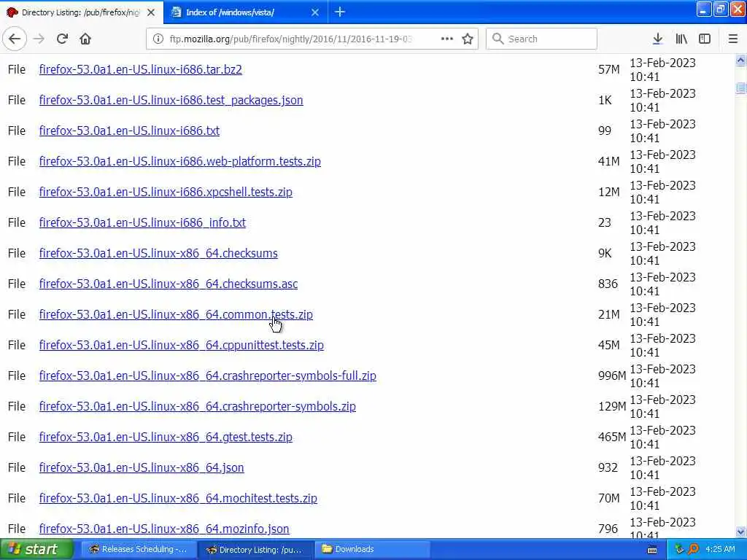Toggle the sidebar view icon

[705, 39]
